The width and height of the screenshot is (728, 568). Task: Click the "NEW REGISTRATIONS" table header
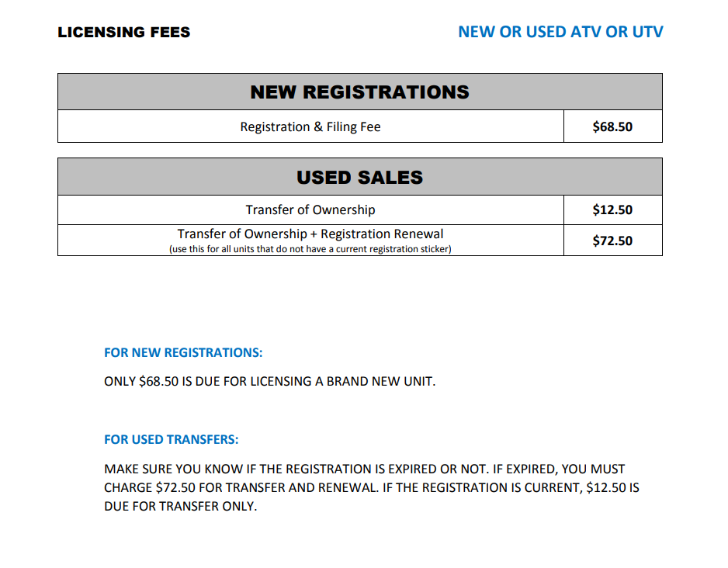359,92
